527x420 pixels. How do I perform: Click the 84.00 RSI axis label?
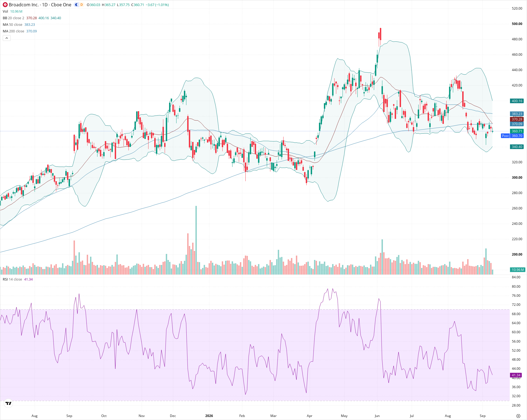click(516, 277)
